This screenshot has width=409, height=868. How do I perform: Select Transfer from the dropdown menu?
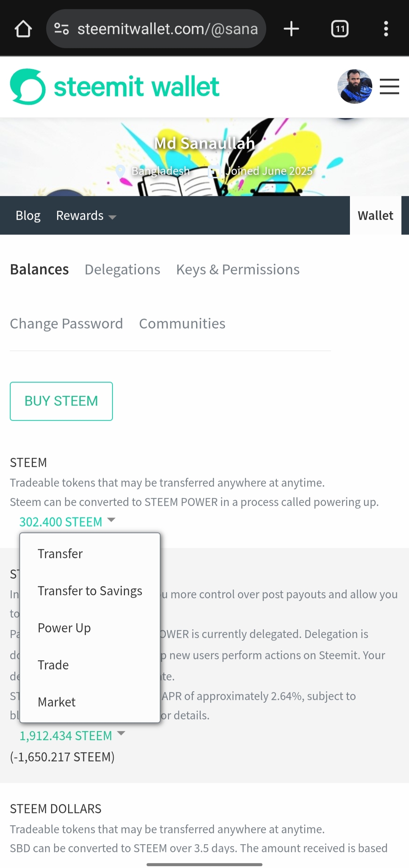point(60,554)
